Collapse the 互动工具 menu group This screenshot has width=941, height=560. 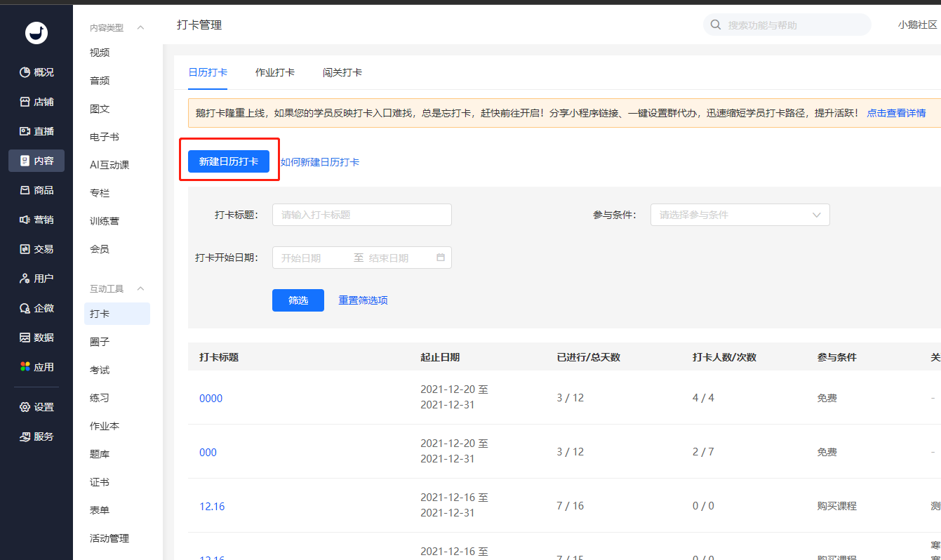140,288
